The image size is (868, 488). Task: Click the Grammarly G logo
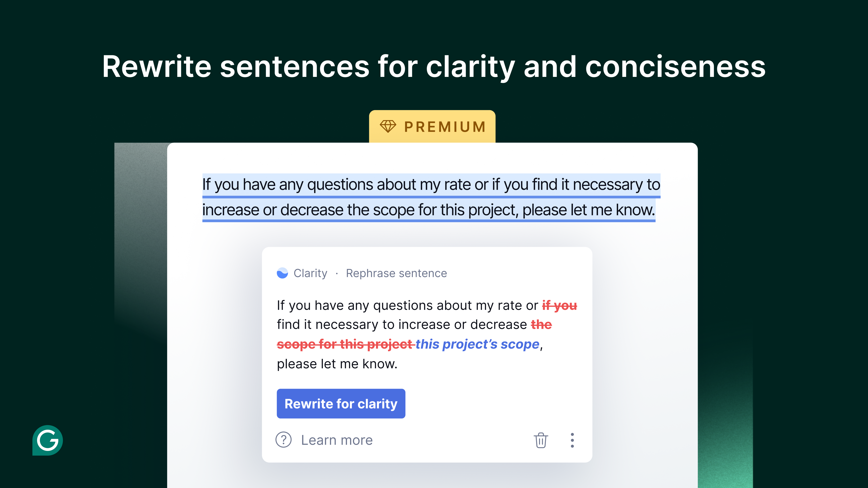pyautogui.click(x=47, y=440)
